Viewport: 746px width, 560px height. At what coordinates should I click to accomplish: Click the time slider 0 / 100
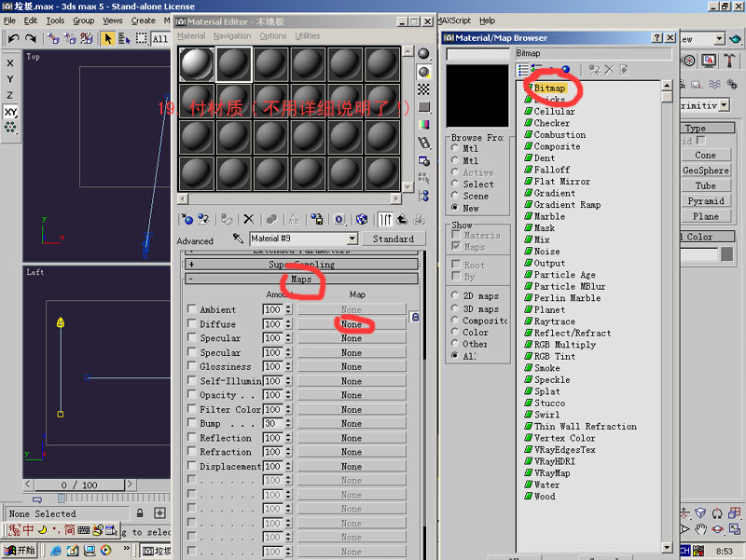coord(79,485)
